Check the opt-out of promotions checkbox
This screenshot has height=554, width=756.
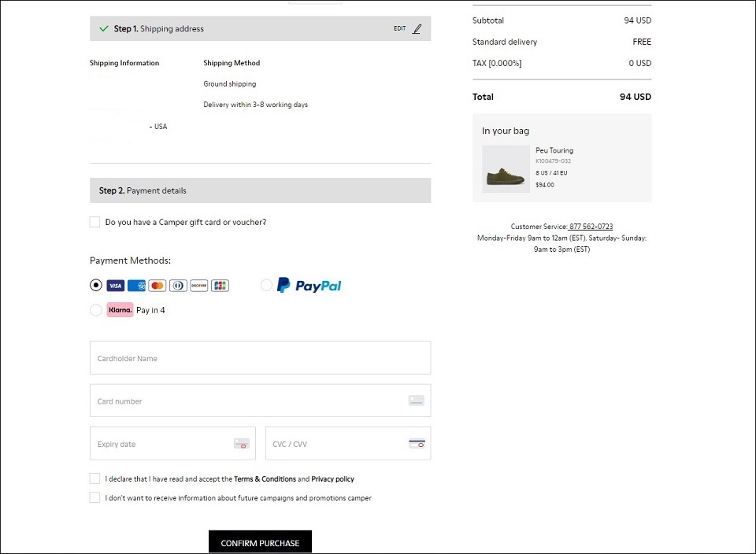coord(95,497)
